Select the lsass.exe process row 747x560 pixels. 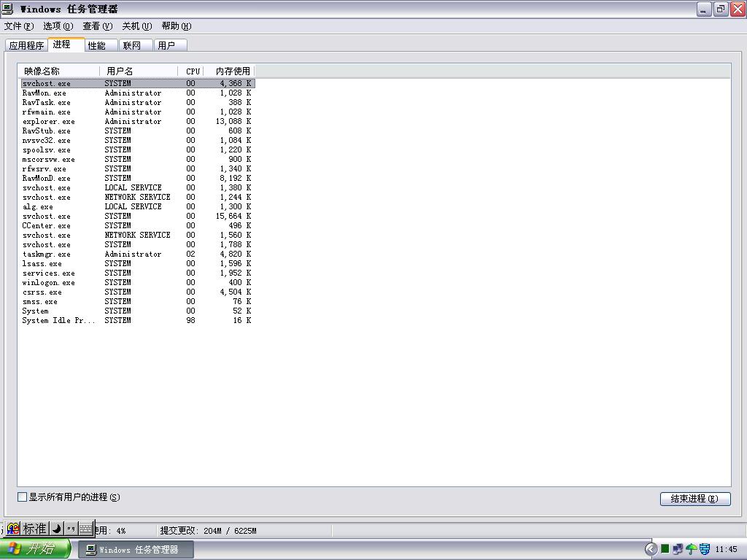(137, 264)
